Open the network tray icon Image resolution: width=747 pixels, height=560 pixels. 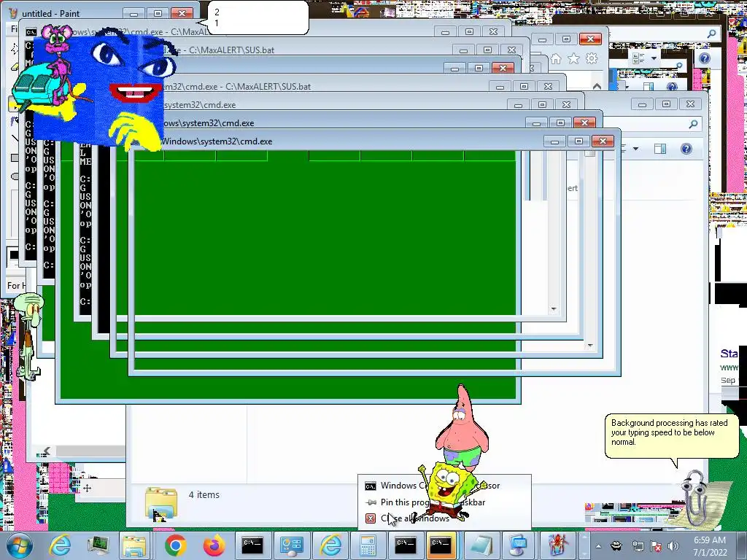pyautogui.click(x=638, y=546)
